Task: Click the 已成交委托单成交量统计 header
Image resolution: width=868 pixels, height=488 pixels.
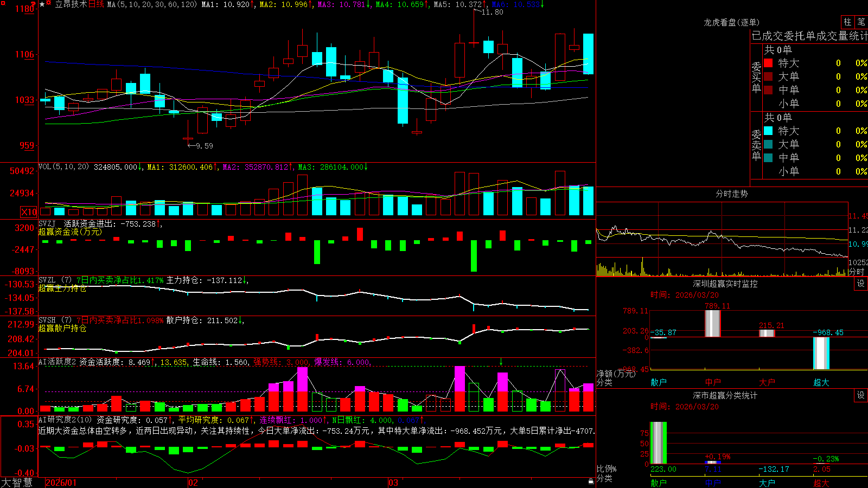Action: [x=809, y=36]
